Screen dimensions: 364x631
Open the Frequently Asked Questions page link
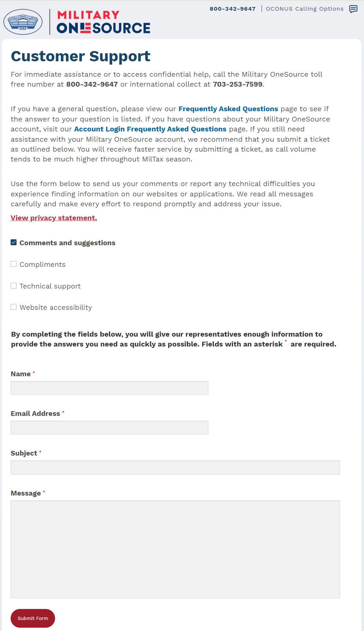point(228,109)
